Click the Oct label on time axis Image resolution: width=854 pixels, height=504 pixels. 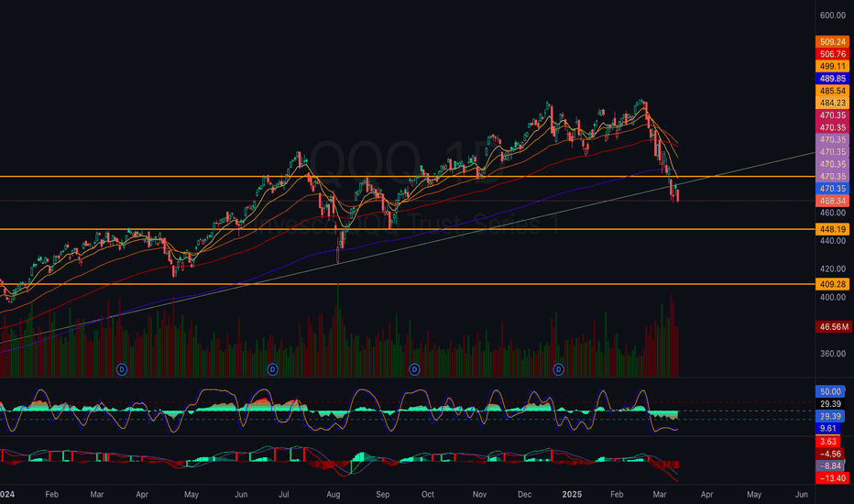click(x=428, y=495)
